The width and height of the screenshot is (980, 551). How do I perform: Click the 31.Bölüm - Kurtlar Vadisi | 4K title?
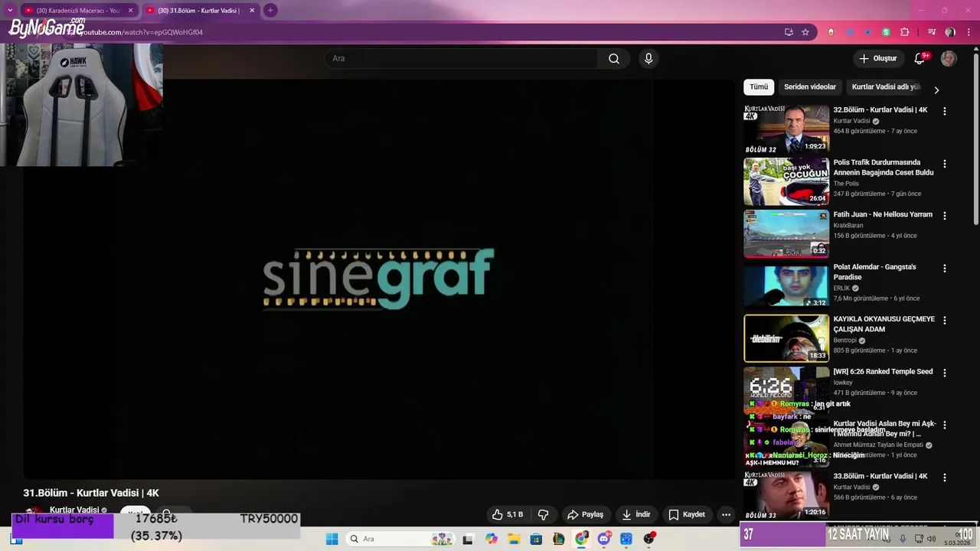pos(91,494)
